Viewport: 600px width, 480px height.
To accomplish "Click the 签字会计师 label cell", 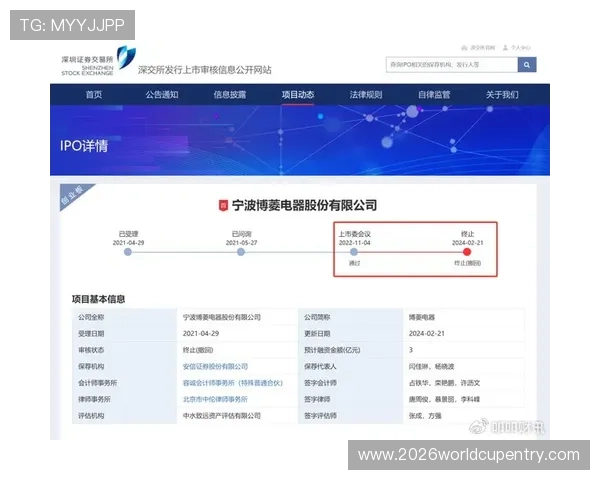I will point(350,383).
